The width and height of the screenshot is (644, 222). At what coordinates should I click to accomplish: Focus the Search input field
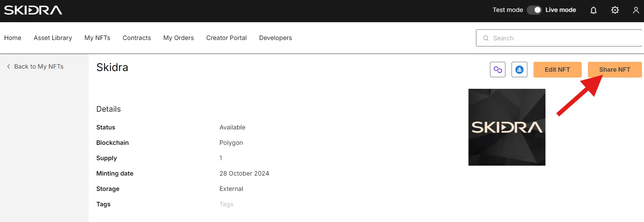[x=559, y=38]
